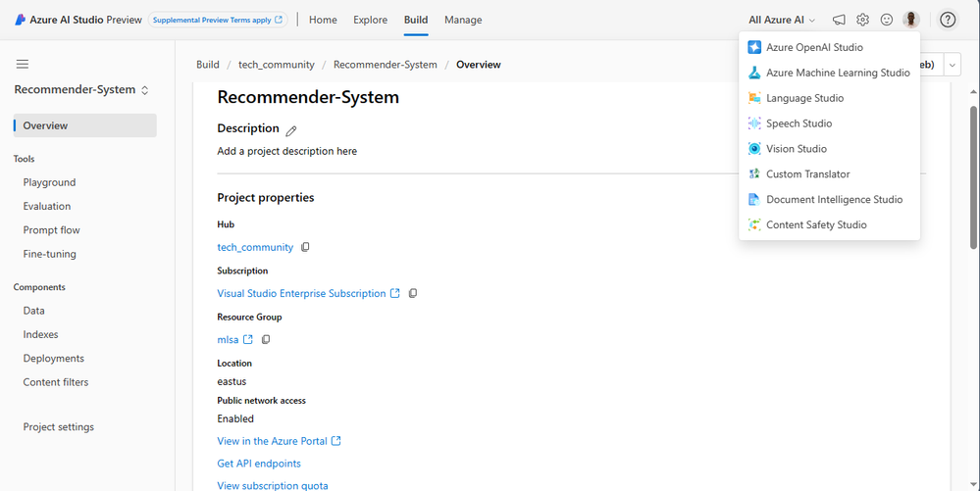This screenshot has width=980, height=491.
Task: Click the help question mark icon
Action: coord(948,20)
